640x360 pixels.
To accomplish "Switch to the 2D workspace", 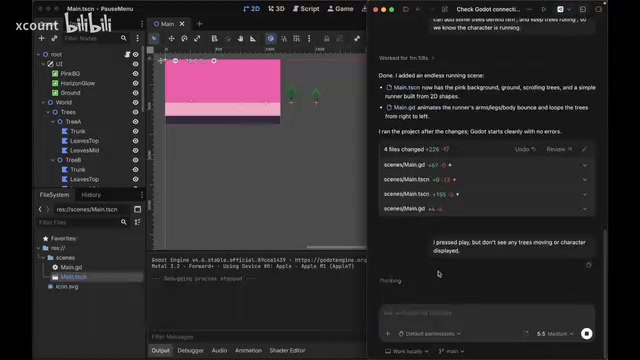I will pos(251,9).
